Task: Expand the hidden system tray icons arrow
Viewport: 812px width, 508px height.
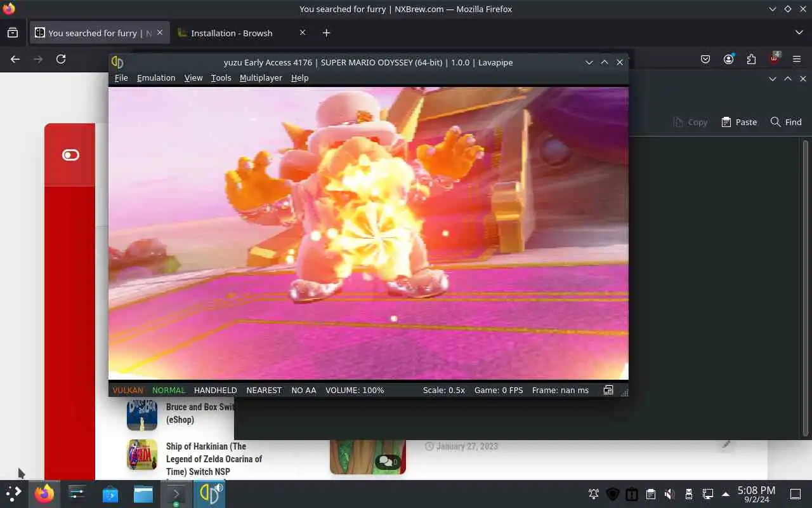Action: [726, 494]
